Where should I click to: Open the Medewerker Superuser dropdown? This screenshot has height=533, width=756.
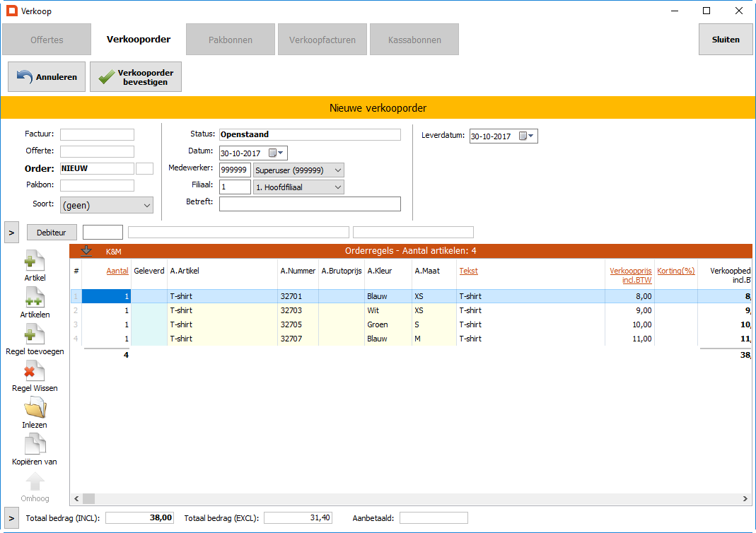point(337,170)
